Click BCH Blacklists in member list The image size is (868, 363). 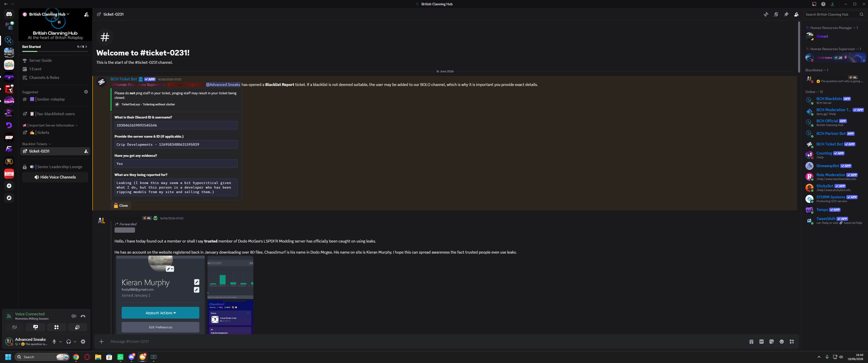835,101
